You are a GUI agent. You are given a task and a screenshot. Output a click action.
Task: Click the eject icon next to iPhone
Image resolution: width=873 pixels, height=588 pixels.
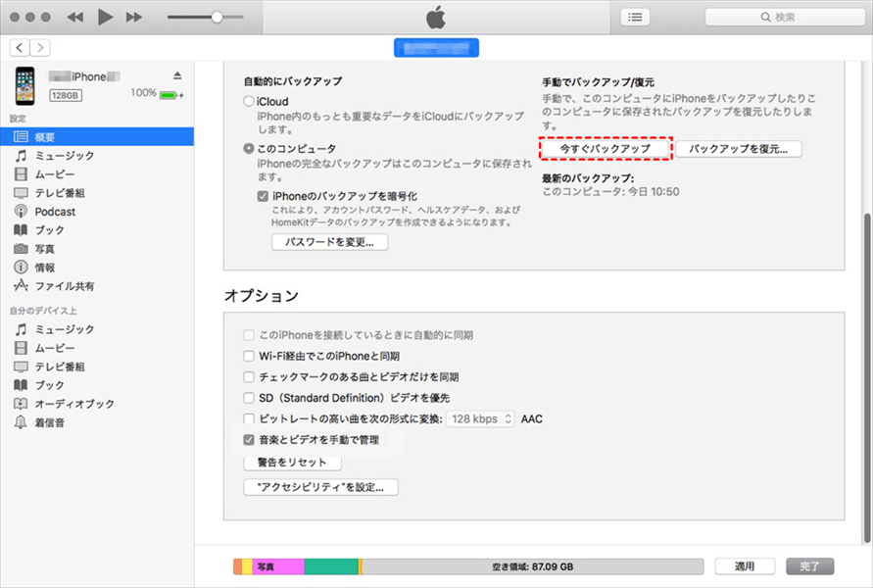(x=177, y=75)
